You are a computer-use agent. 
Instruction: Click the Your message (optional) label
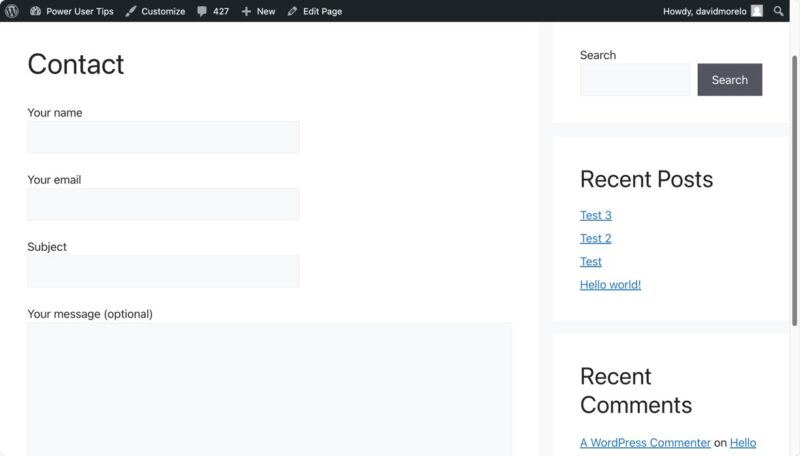(x=90, y=314)
